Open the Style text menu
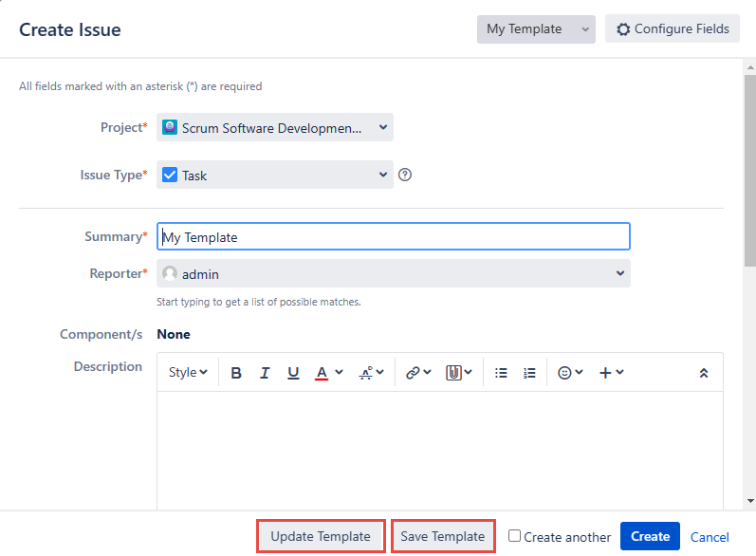 (188, 373)
